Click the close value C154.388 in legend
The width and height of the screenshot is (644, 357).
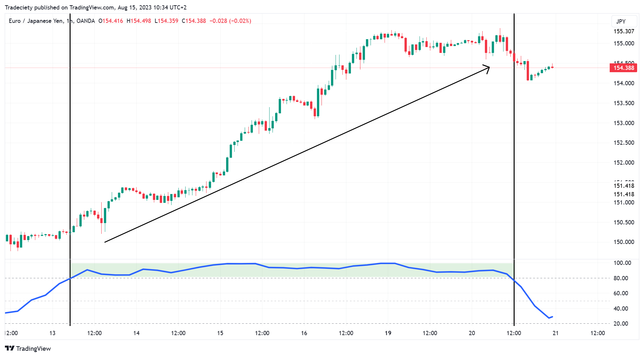(194, 21)
